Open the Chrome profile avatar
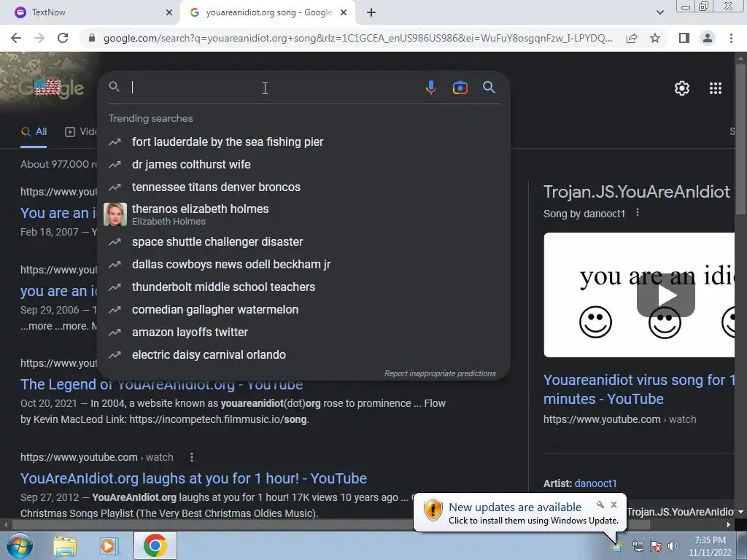Image resolution: width=747 pixels, height=560 pixels. (708, 38)
